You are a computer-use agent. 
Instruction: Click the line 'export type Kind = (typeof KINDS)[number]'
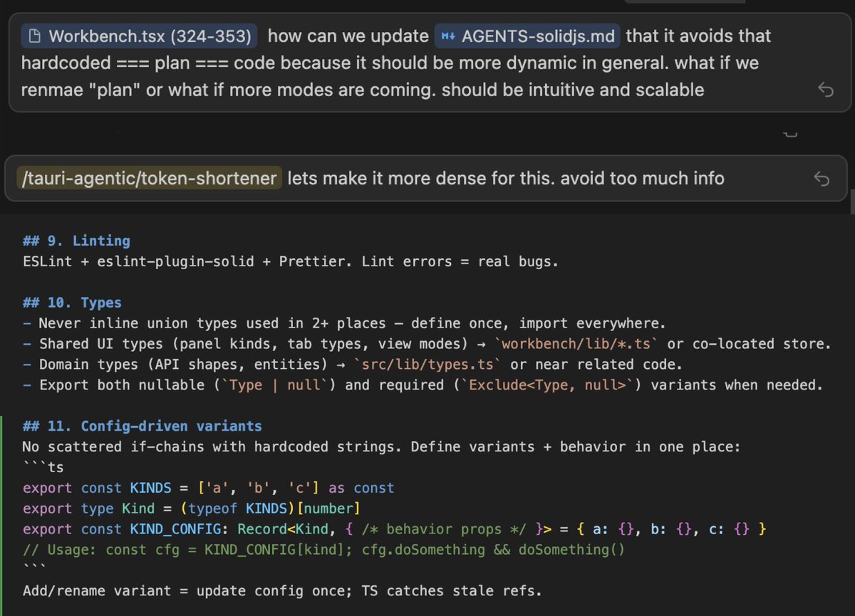tap(192, 509)
